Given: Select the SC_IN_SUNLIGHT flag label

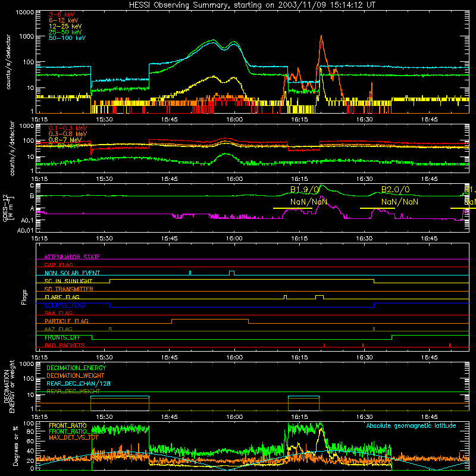Looking at the screenshot, I should pyautogui.click(x=68, y=281).
